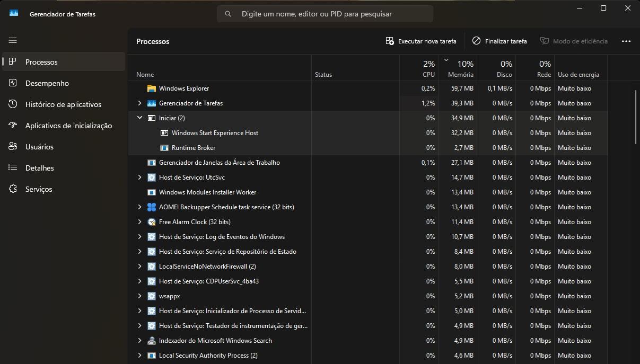This screenshot has width=640, height=364.
Task: Click the wsappx gear icon
Action: [152, 296]
